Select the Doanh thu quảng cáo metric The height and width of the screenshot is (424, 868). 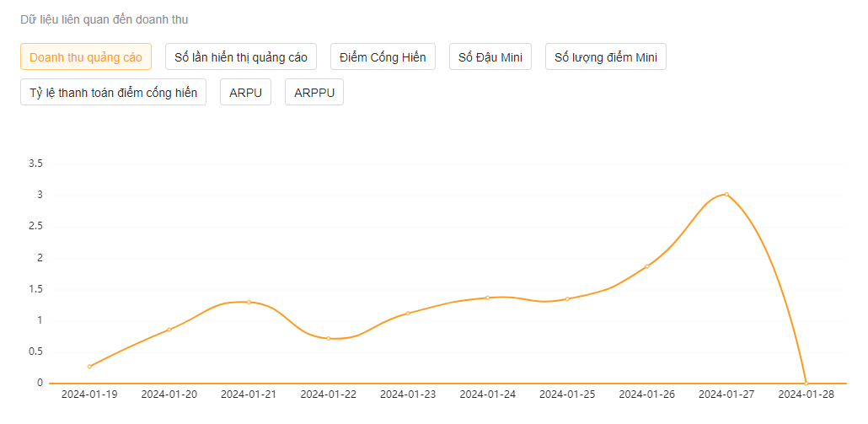coord(86,57)
